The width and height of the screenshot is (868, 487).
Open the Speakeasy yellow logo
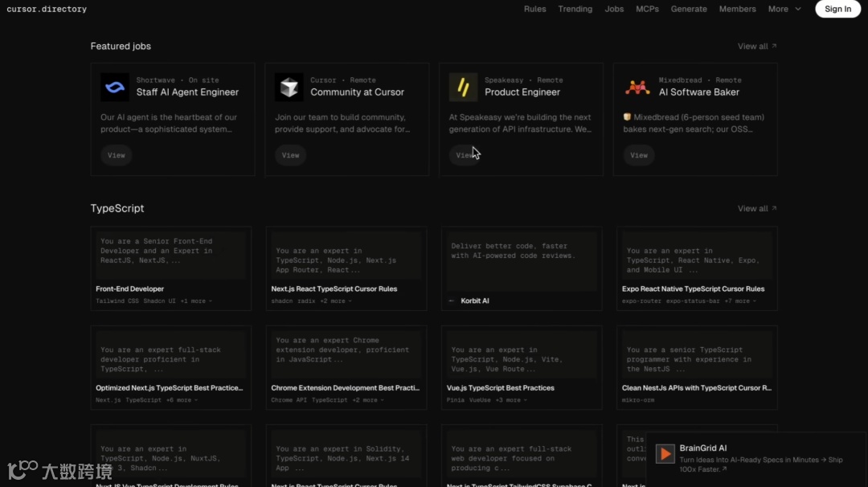pyautogui.click(x=464, y=87)
